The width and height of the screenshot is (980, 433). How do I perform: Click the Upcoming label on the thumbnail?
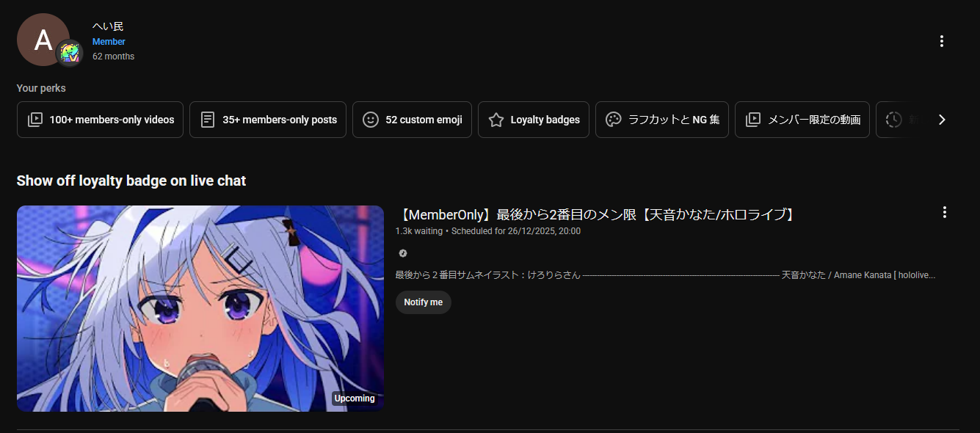point(355,399)
